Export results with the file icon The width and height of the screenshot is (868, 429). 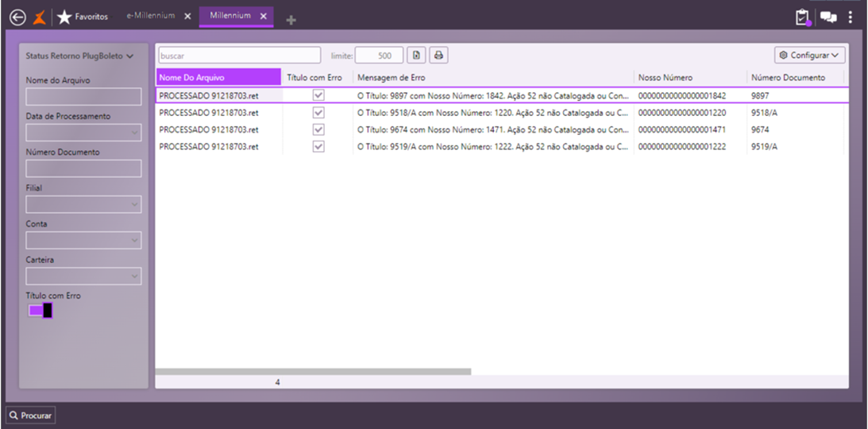pyautogui.click(x=416, y=56)
